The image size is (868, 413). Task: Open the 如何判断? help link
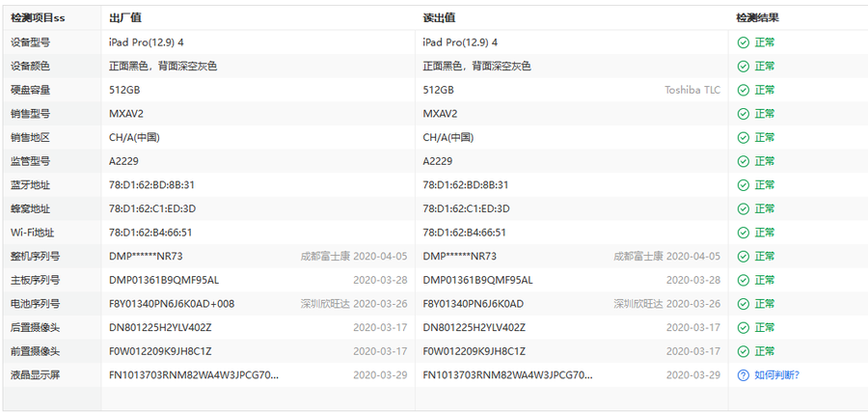(x=775, y=375)
